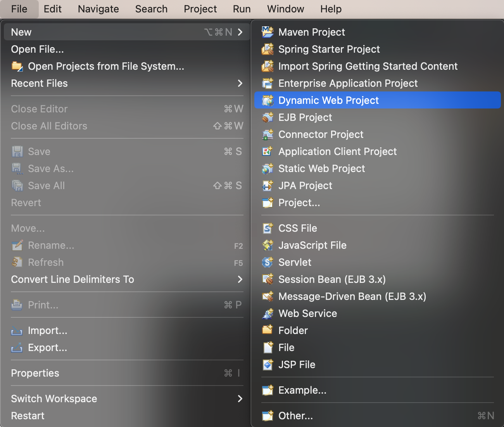Expand the Recent Files submenu arrow

point(240,83)
